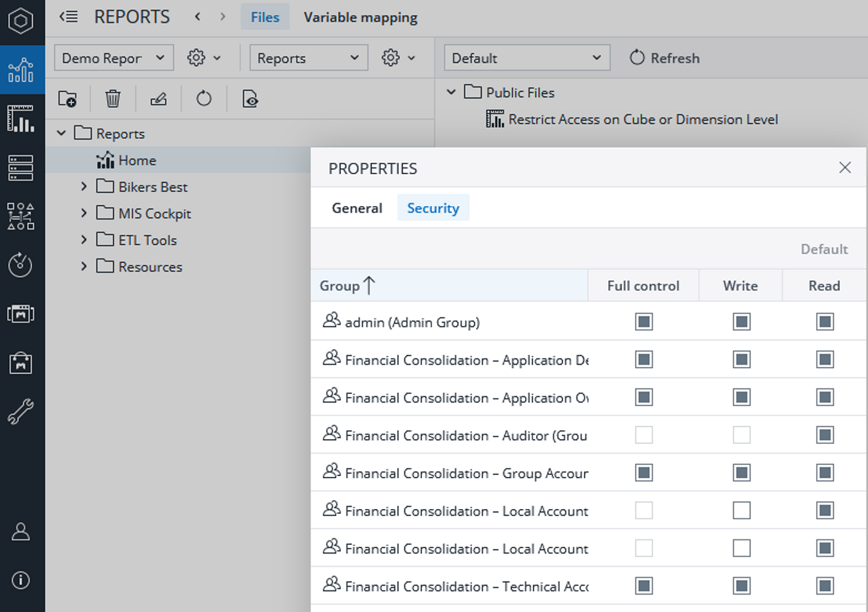
Task: Click the Full control column header
Action: pos(643,286)
